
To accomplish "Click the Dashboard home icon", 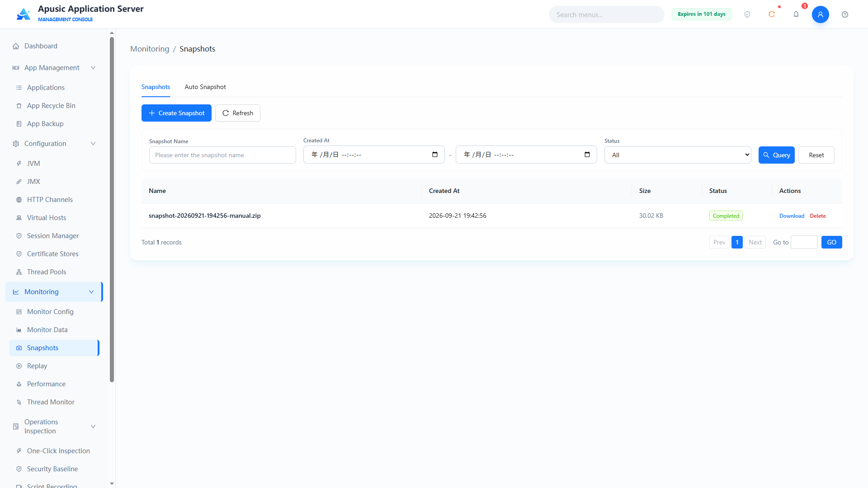I will [x=16, y=46].
